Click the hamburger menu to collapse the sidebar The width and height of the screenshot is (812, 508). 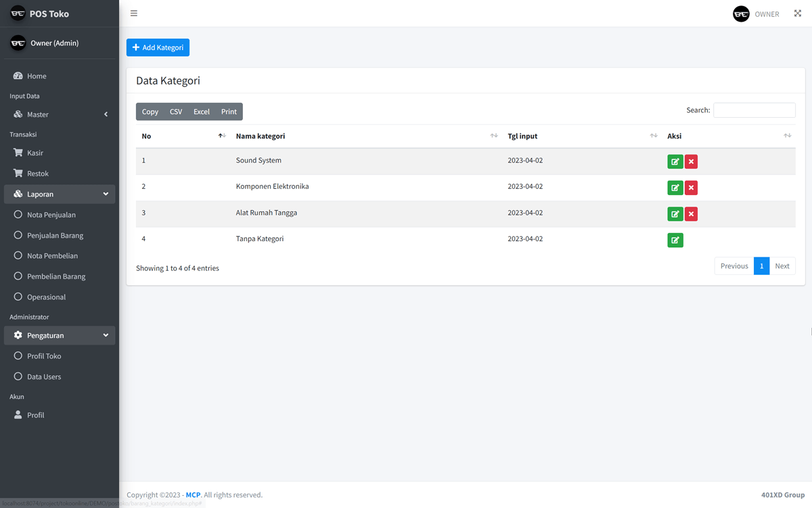click(133, 13)
